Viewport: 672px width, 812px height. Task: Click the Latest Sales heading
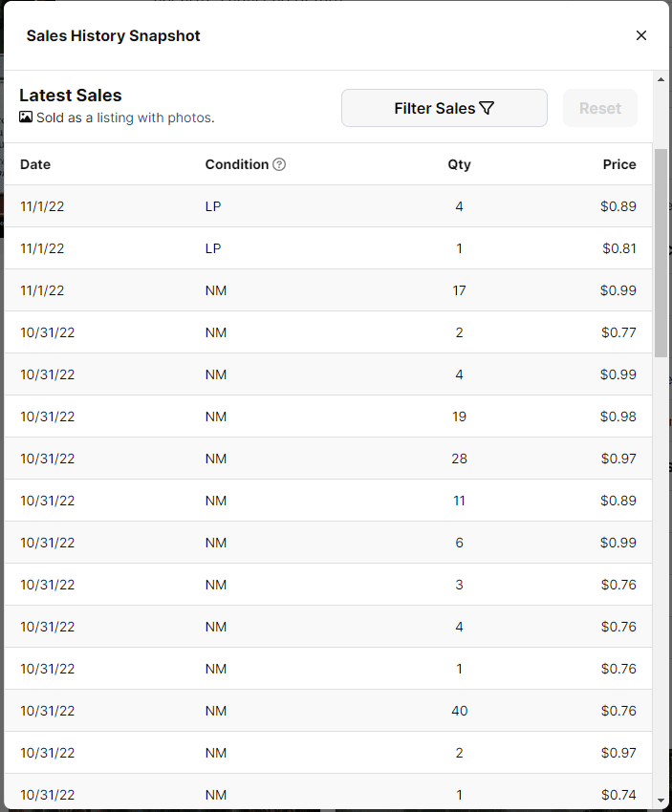click(x=71, y=96)
